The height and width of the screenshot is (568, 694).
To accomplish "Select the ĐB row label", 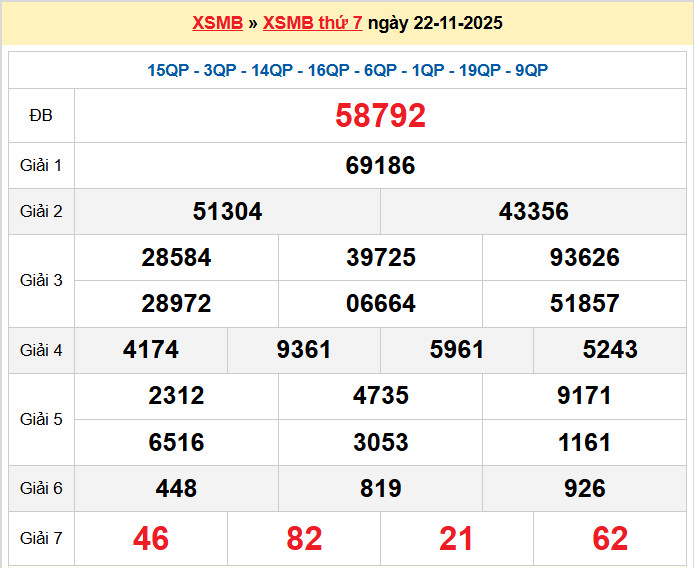I will coord(41,115).
